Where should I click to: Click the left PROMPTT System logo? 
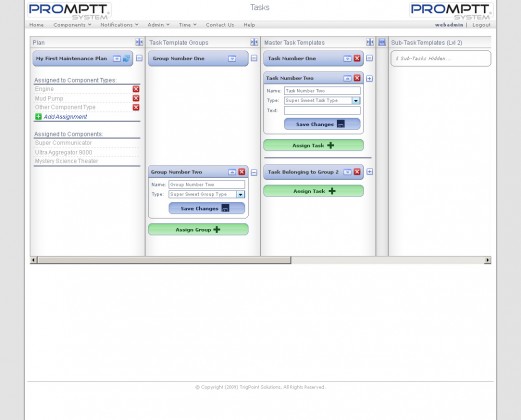(69, 11)
